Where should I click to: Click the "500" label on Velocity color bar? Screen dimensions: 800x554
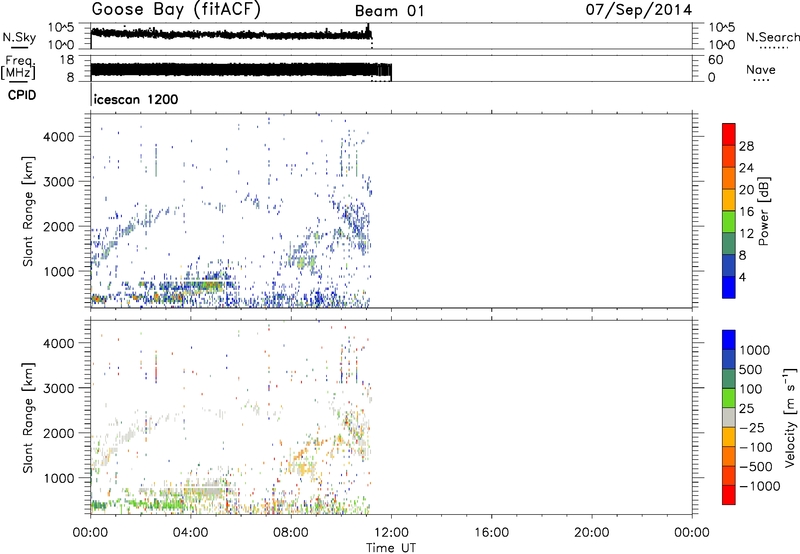[x=751, y=369]
